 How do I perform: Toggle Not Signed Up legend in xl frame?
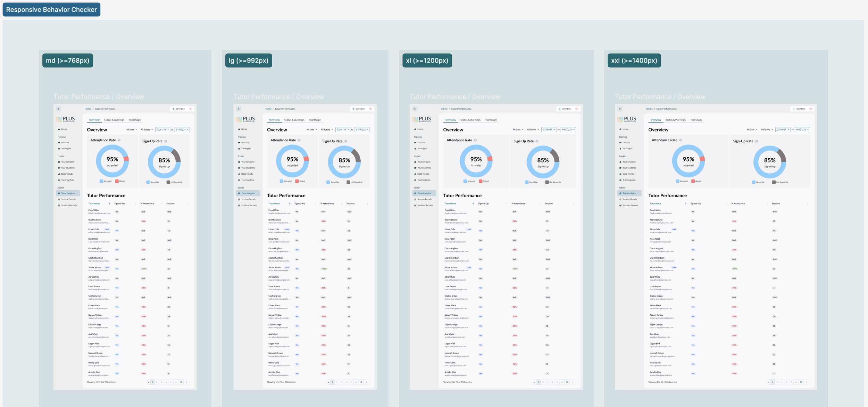553,182
